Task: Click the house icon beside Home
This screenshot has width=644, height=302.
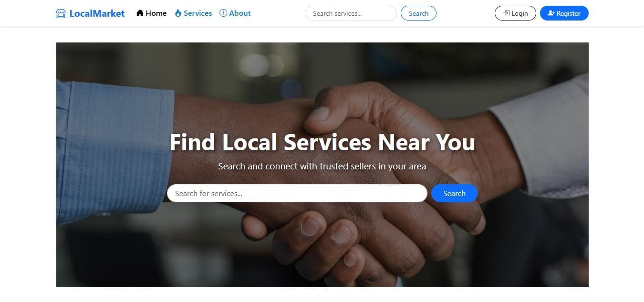Action: point(140,13)
